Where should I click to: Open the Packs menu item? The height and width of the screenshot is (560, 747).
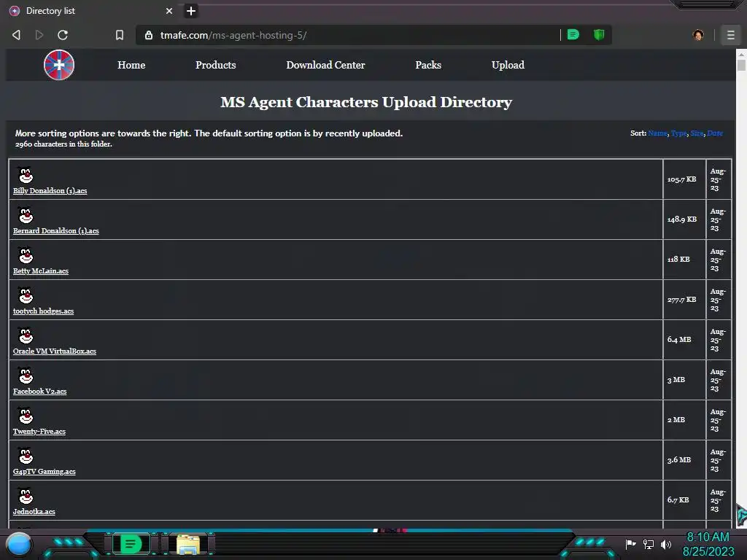pos(427,65)
